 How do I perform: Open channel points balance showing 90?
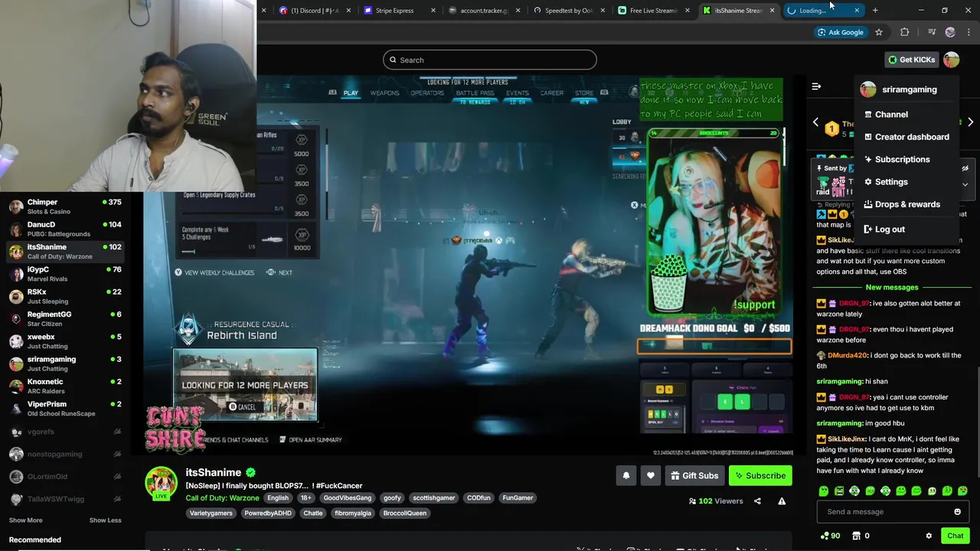click(x=830, y=536)
